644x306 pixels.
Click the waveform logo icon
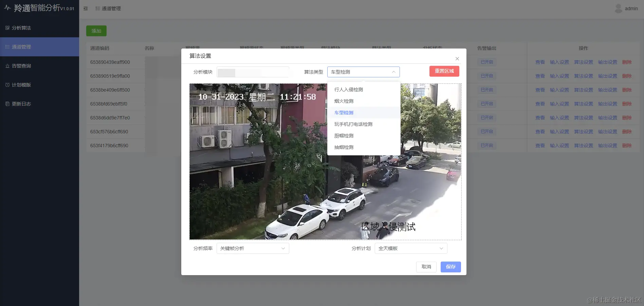7,7
